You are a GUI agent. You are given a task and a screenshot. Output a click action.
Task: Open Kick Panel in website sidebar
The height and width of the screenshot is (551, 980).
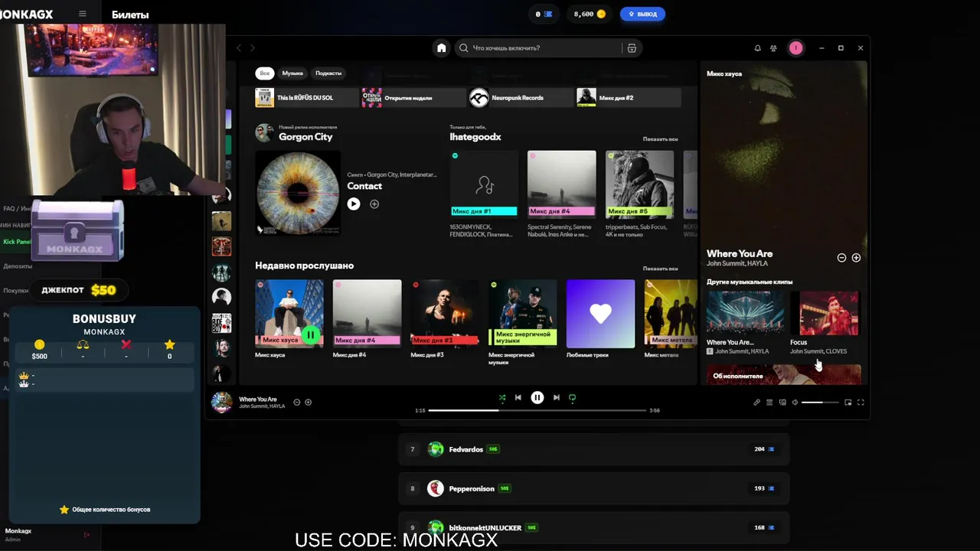point(16,242)
